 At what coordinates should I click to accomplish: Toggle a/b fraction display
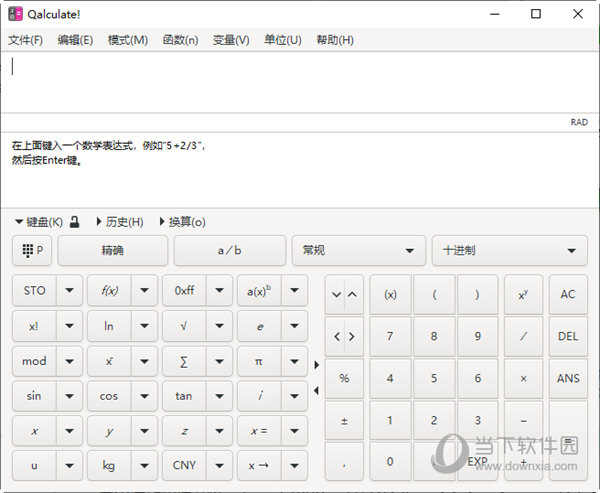tap(230, 251)
